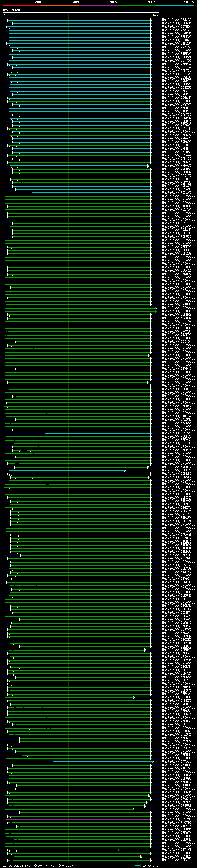197x868 pixels.
Task: Select label UniRef100_B7FGR0
Action: pos(177,135)
